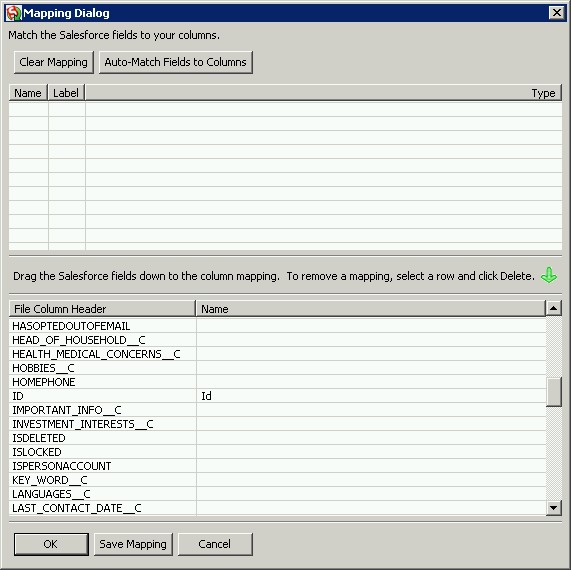
Task: Click Save Mapping button
Action: (x=133, y=544)
